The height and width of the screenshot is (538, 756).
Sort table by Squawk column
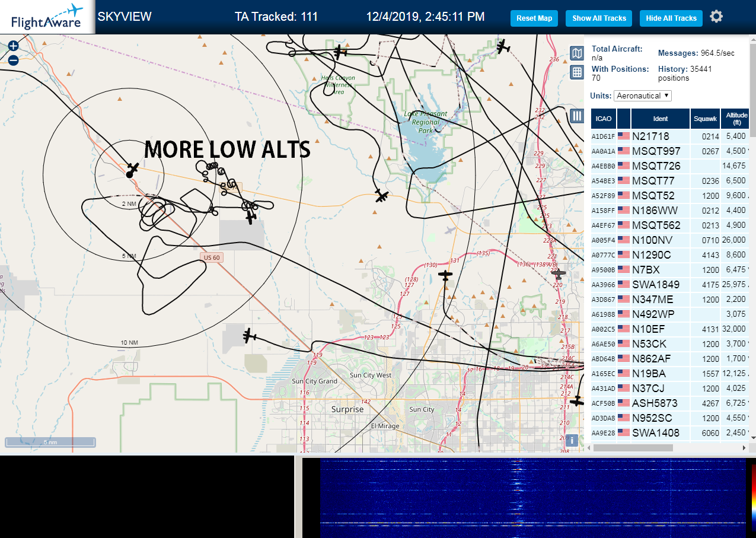click(705, 119)
